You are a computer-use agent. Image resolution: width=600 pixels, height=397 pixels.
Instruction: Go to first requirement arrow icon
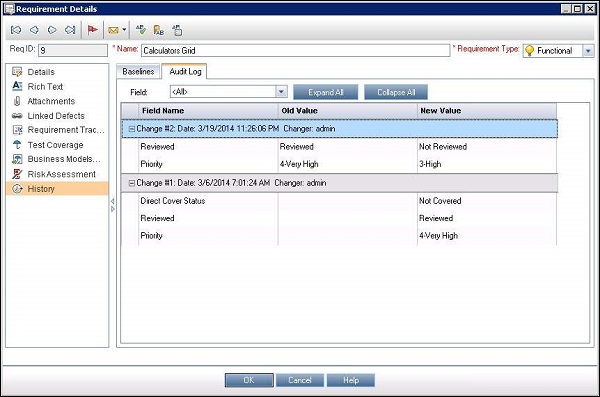(x=16, y=30)
